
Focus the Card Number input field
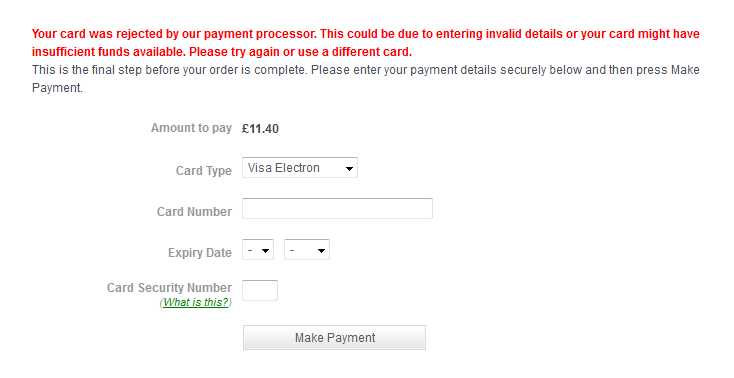click(x=337, y=208)
